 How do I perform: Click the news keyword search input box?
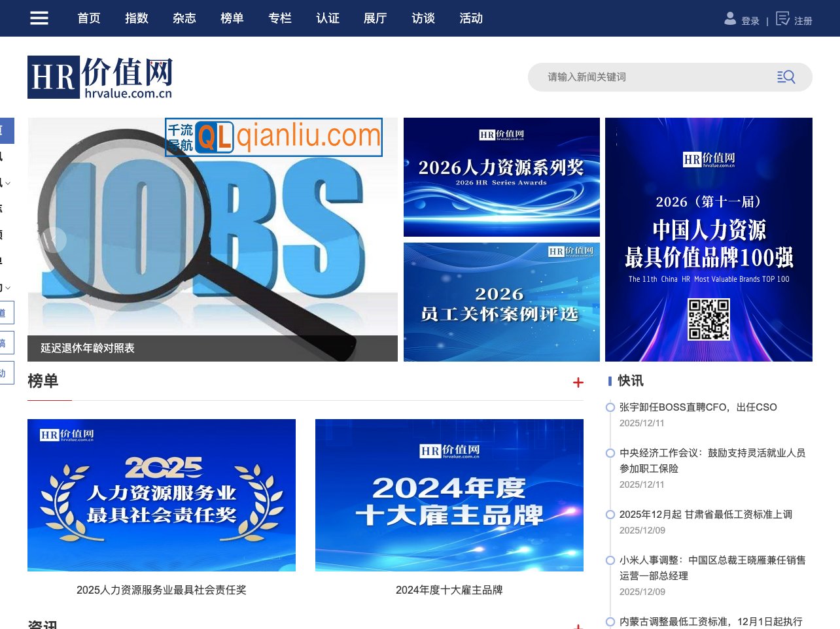pos(654,76)
